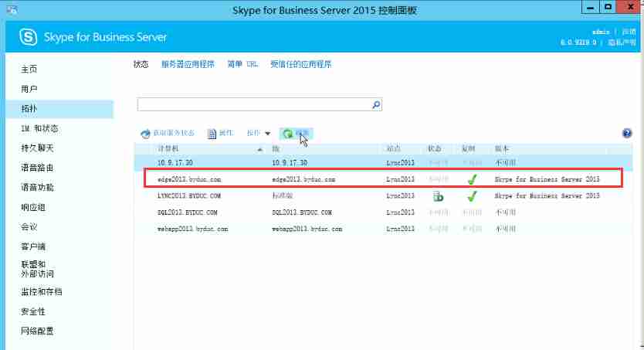
Task: Select computer LYNC2013.BYDUC.COM in the list
Action: click(189, 196)
